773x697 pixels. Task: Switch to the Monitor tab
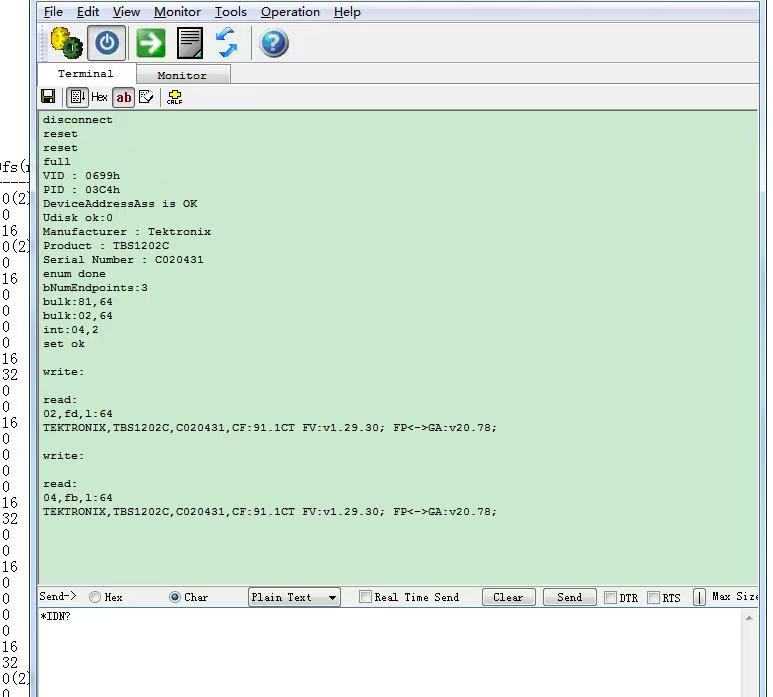point(182,75)
